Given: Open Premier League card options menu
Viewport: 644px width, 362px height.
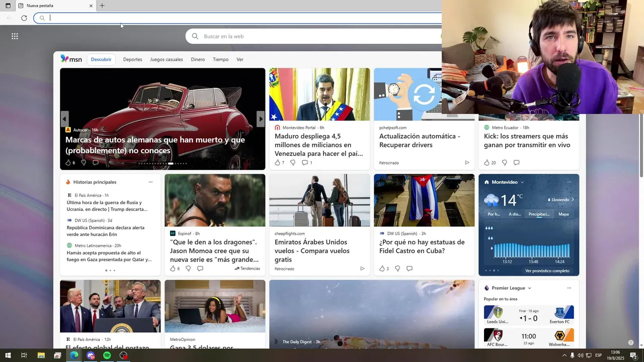Looking at the screenshot, I should click(569, 288).
